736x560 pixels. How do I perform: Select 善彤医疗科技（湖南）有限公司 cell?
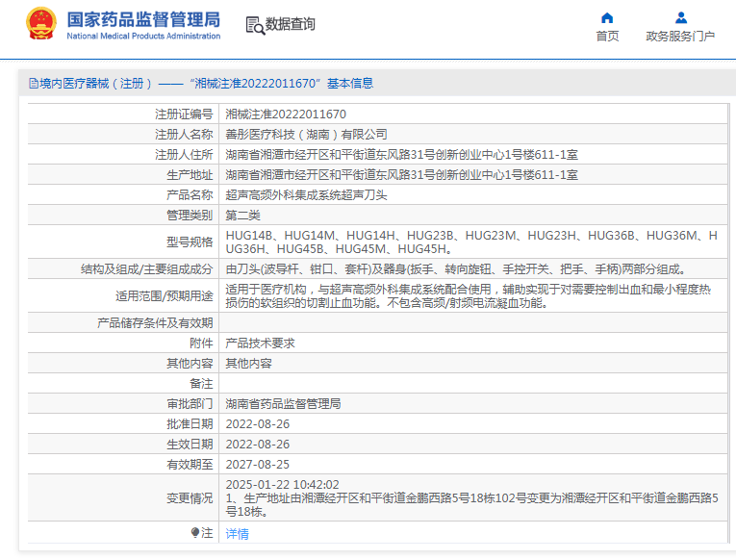pyautogui.click(x=306, y=135)
